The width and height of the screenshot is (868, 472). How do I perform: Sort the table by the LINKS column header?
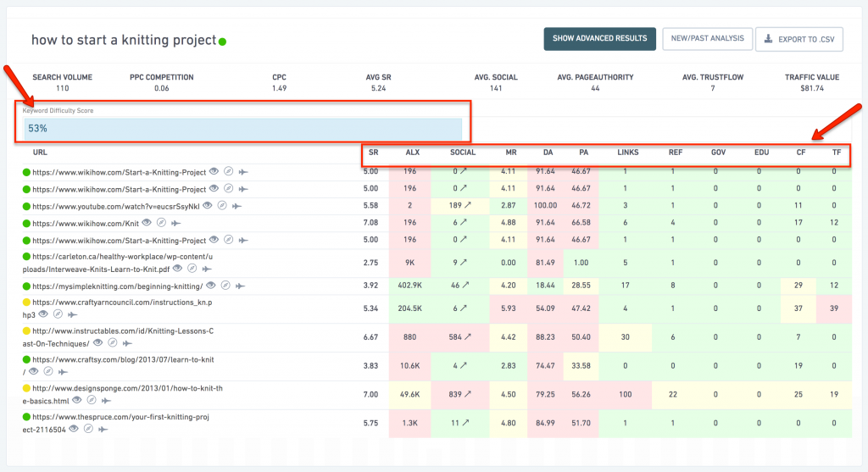[x=628, y=153]
